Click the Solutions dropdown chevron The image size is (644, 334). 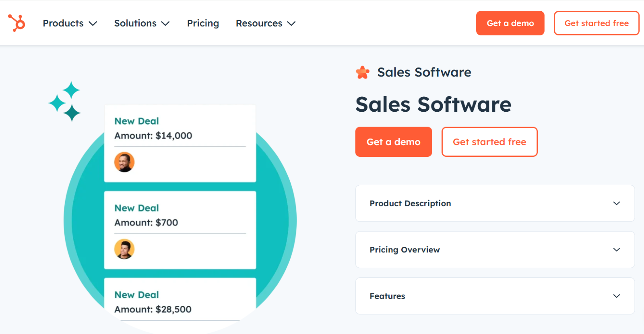pos(165,24)
